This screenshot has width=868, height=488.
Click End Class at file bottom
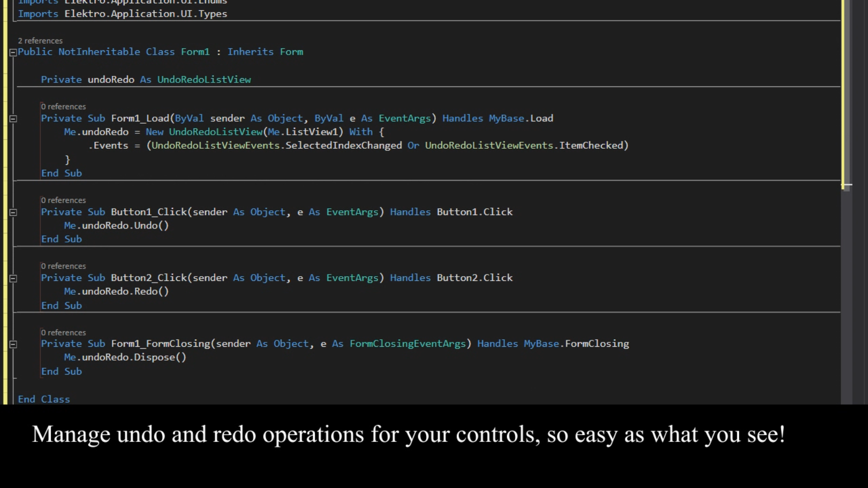[x=44, y=399]
